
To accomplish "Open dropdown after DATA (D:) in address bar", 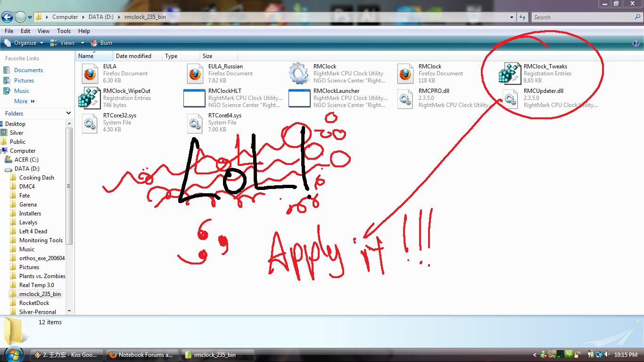I will click(x=119, y=17).
